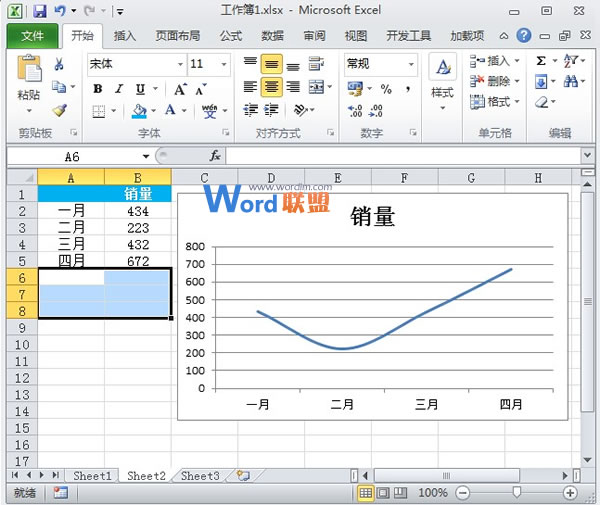Switch to Normal view in status bar
600x505 pixels.
tap(365, 493)
